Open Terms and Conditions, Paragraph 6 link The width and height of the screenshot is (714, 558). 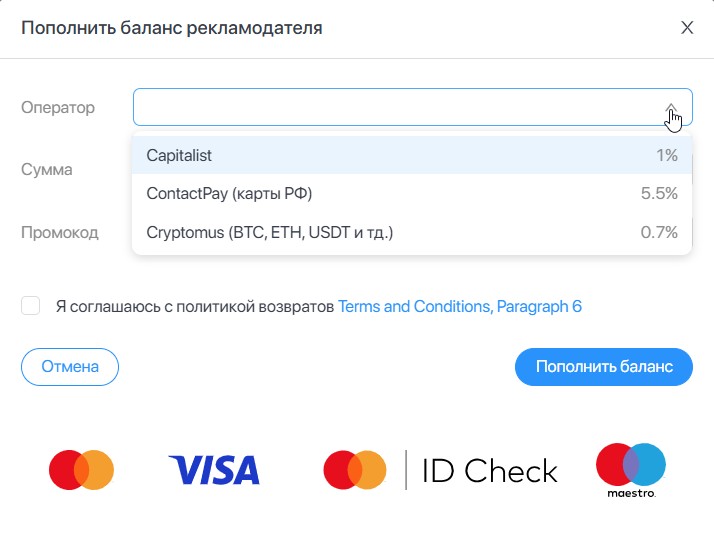(460, 306)
